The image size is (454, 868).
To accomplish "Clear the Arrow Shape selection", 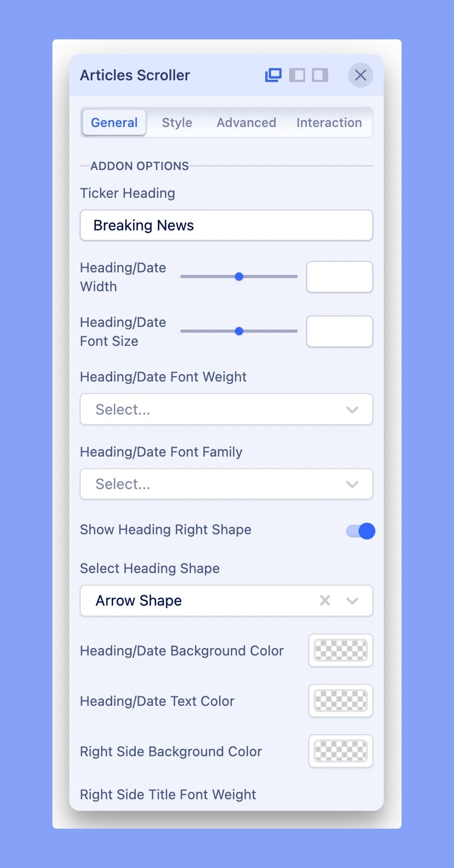I will (325, 600).
